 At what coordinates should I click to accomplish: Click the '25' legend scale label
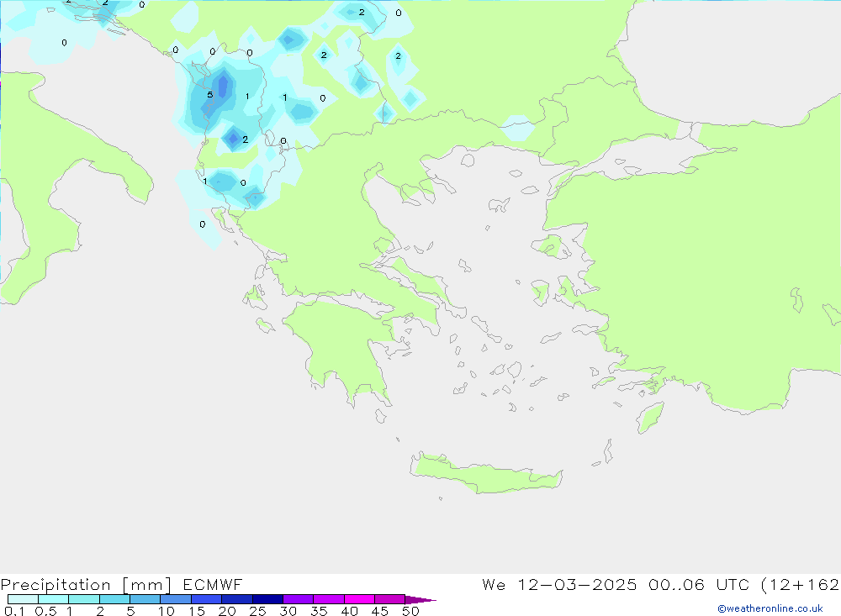257,611
